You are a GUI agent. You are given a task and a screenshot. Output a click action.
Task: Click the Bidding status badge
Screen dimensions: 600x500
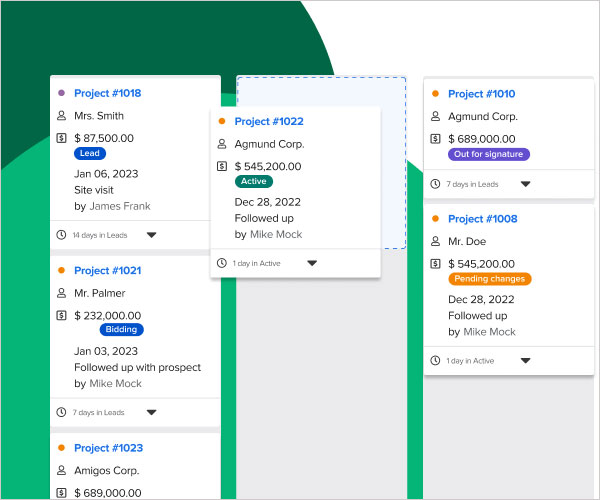(121, 330)
